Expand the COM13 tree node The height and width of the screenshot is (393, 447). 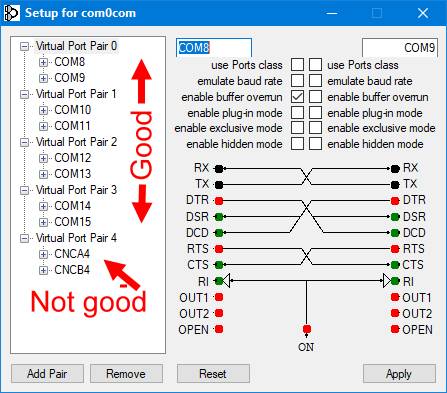click(43, 174)
